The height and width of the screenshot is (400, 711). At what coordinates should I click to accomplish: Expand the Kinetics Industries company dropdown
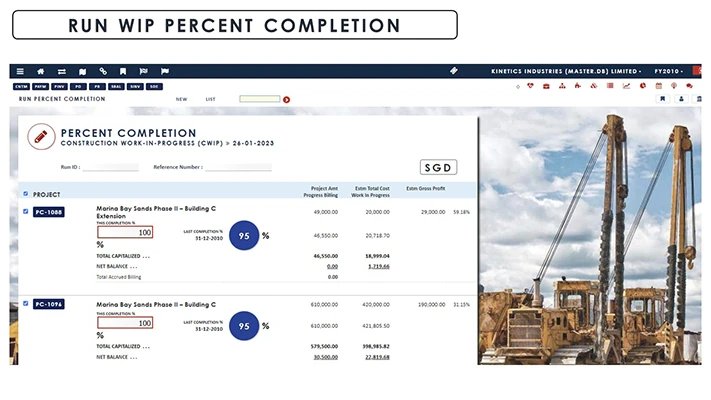[566, 71]
